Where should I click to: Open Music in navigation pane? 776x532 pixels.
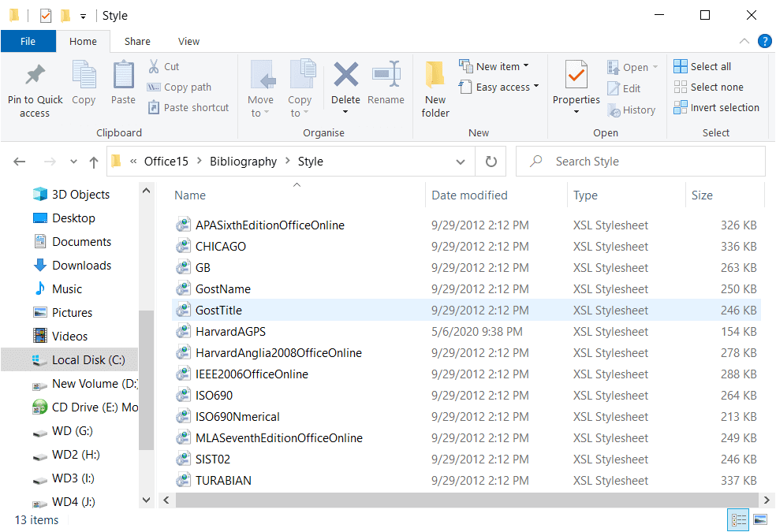pyautogui.click(x=58, y=289)
